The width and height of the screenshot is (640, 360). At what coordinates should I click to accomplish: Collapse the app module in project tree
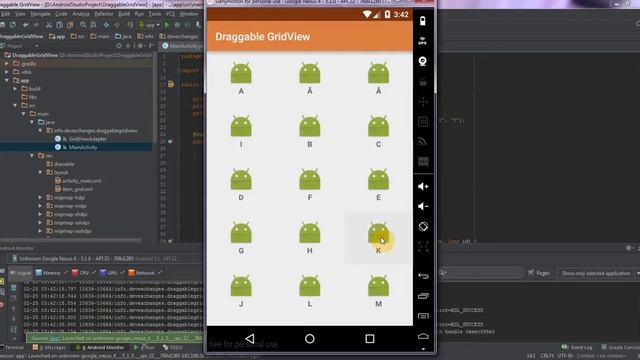tap(7, 80)
